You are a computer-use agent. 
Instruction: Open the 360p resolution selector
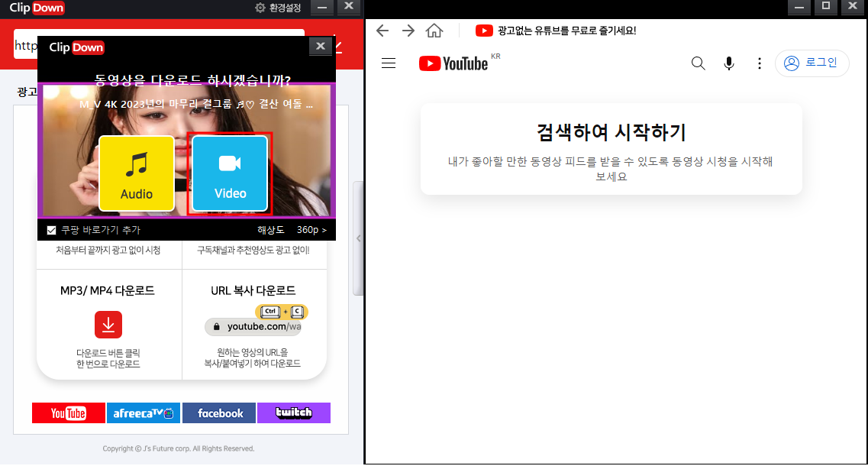coord(311,228)
